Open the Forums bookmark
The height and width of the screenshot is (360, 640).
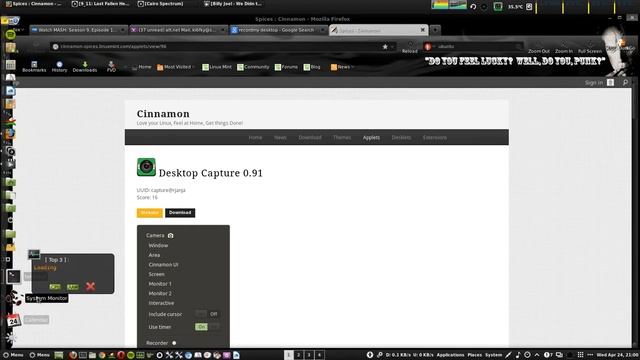[286, 67]
